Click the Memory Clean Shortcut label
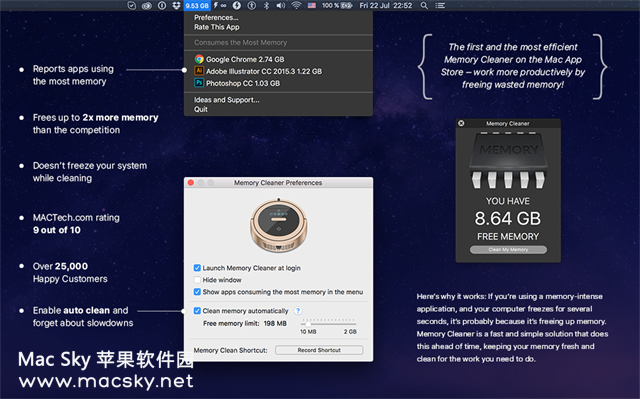 click(x=230, y=350)
